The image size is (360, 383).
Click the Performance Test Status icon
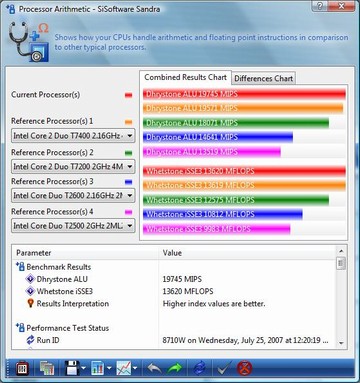tap(20, 328)
